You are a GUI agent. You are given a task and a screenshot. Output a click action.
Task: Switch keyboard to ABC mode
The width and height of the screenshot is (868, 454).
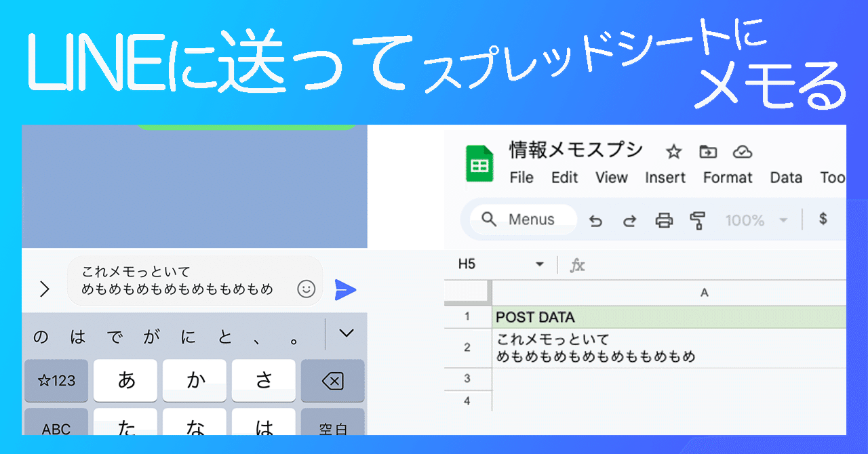click(56, 423)
